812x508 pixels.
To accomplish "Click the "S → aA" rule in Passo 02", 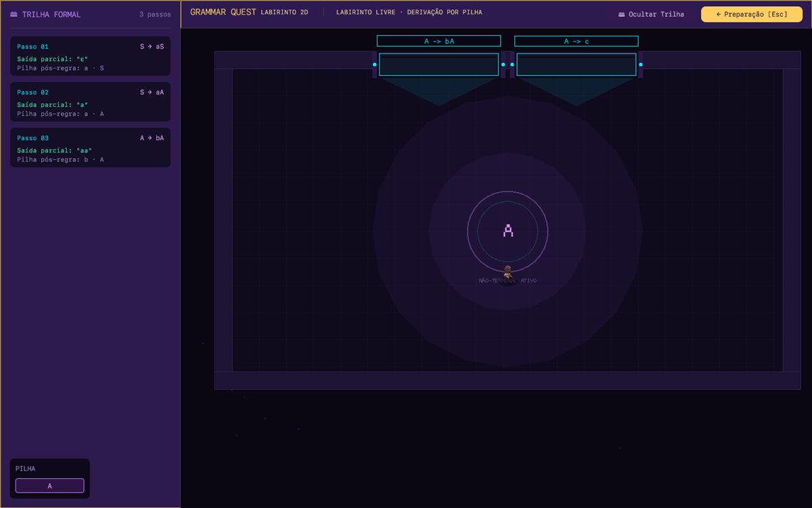I will point(152,92).
